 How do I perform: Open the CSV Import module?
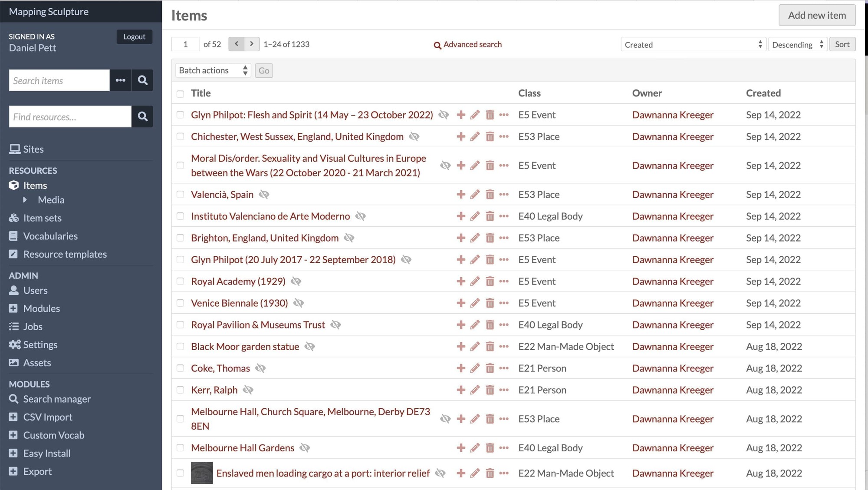click(41, 417)
